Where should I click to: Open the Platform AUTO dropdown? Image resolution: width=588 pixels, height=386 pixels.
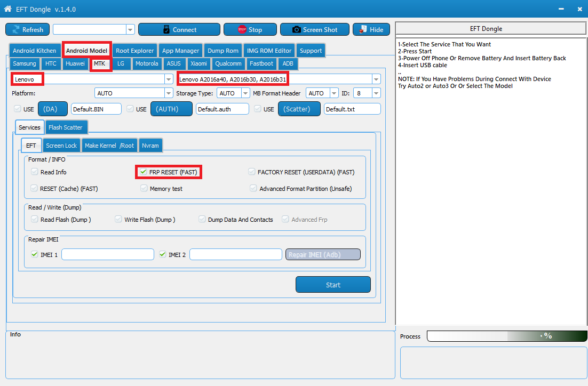(x=169, y=93)
